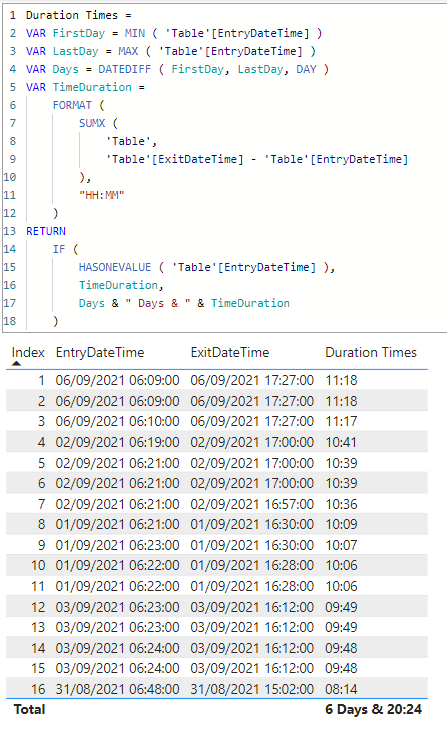Click the MAX function in line 3

point(128,51)
